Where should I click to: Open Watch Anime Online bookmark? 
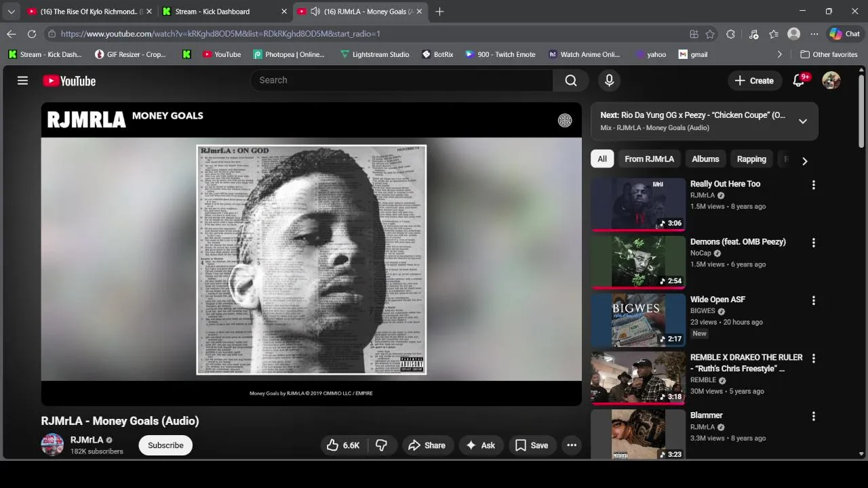click(x=584, y=54)
